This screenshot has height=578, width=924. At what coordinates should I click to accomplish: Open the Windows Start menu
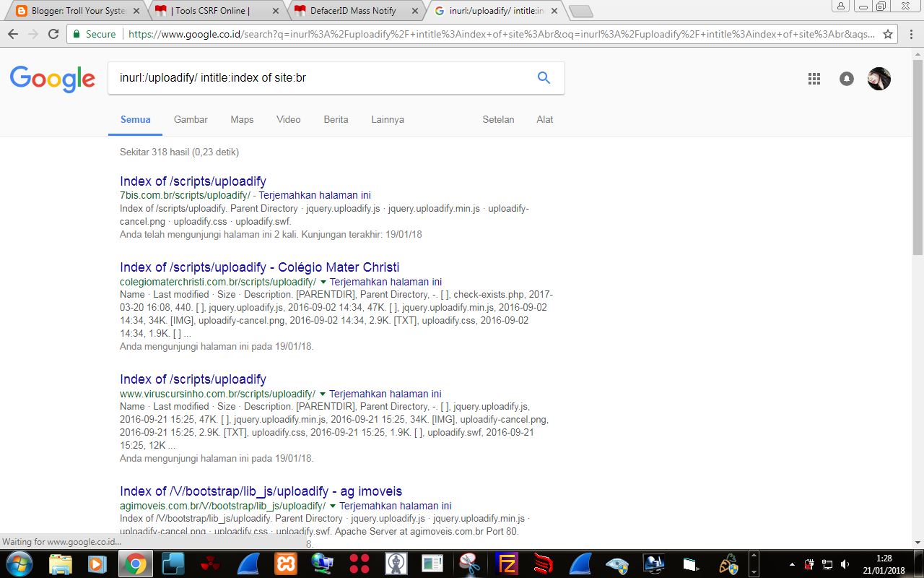click(x=19, y=563)
